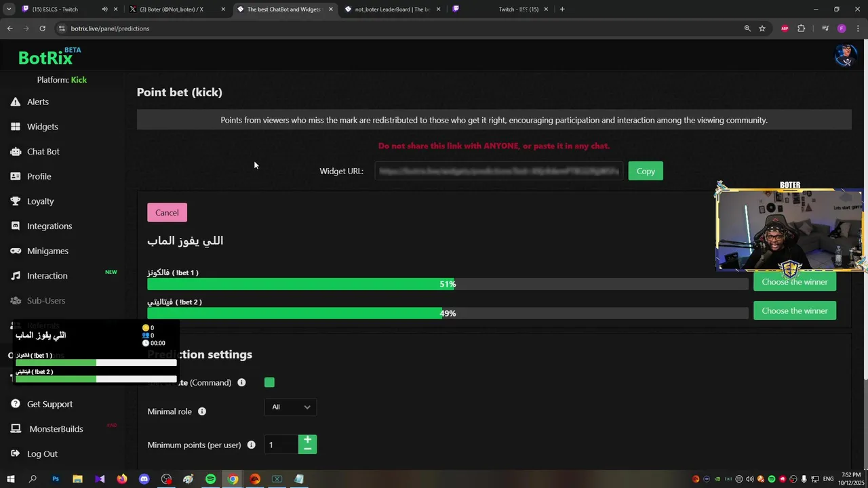Open the extensions puzzle icon
Screen dimensions: 868x488
pos(802,28)
